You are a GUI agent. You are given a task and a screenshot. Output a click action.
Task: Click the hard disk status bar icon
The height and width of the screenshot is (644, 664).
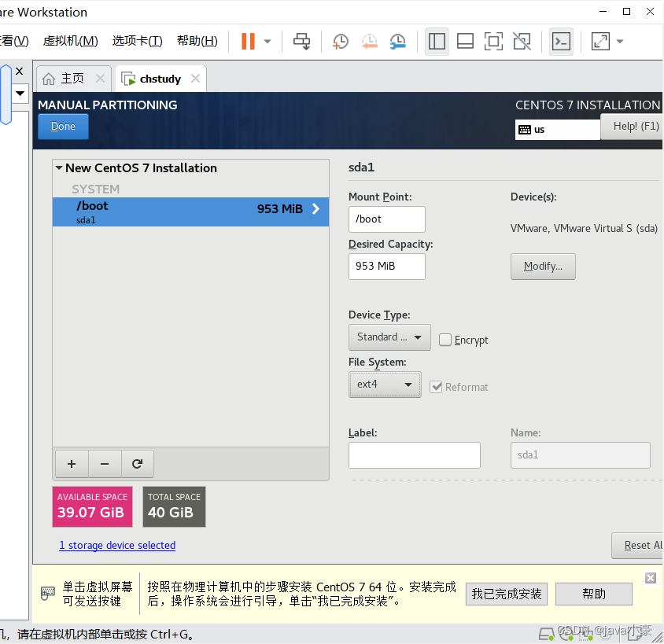(x=546, y=634)
